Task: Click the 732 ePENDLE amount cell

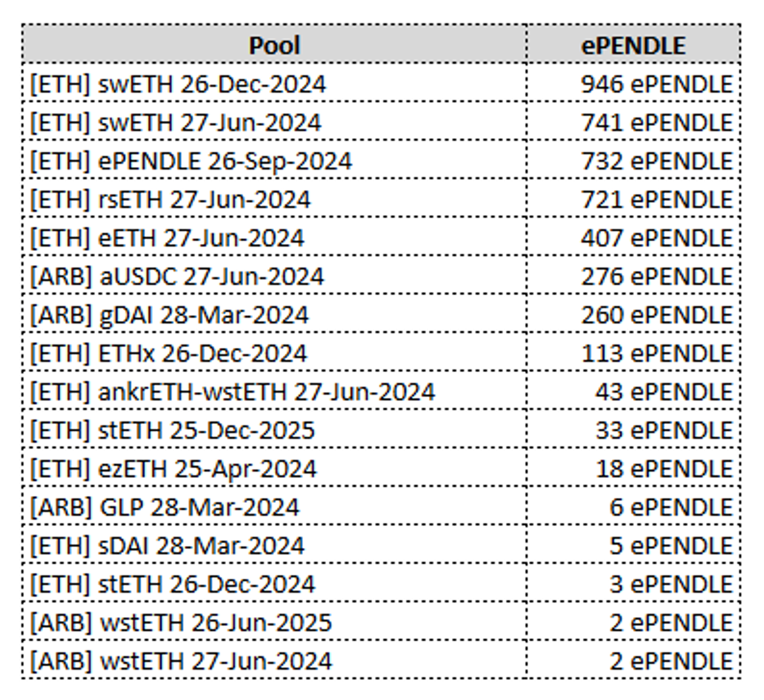Action: pos(657,161)
